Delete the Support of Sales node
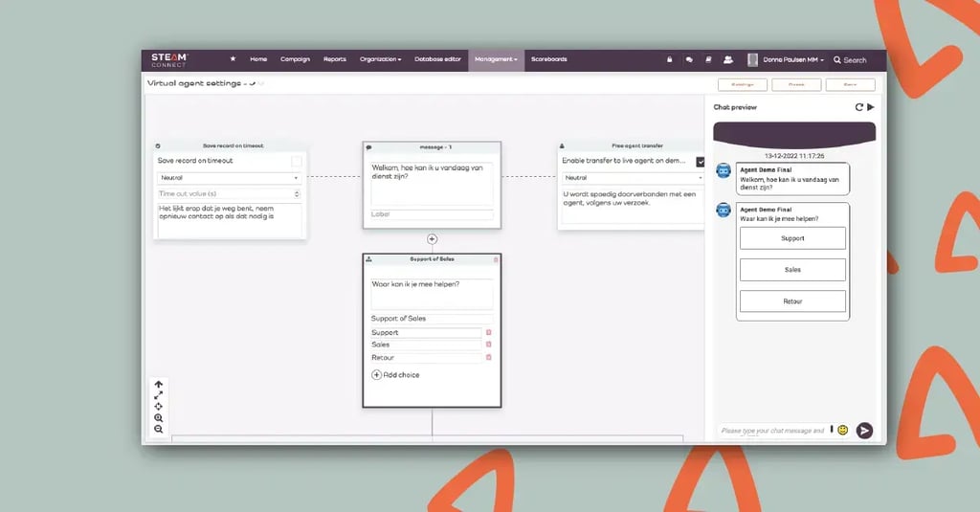The width and height of the screenshot is (980, 512). 497,259
